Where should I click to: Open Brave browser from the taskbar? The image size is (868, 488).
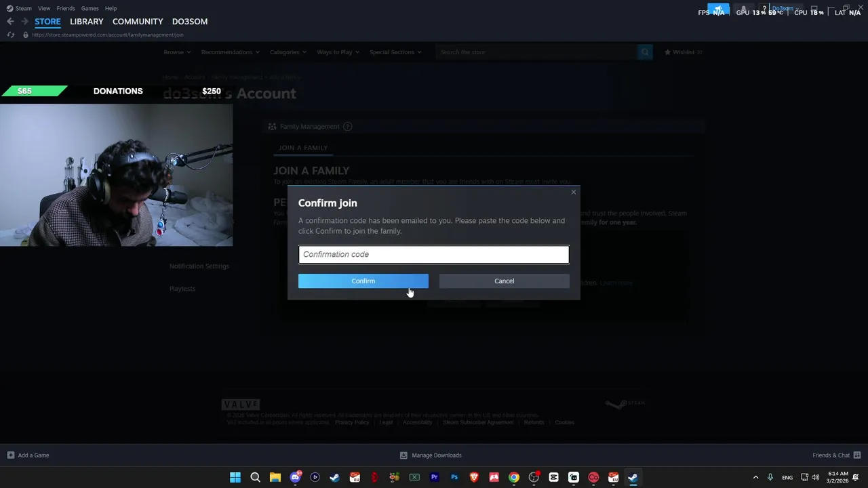474,478
